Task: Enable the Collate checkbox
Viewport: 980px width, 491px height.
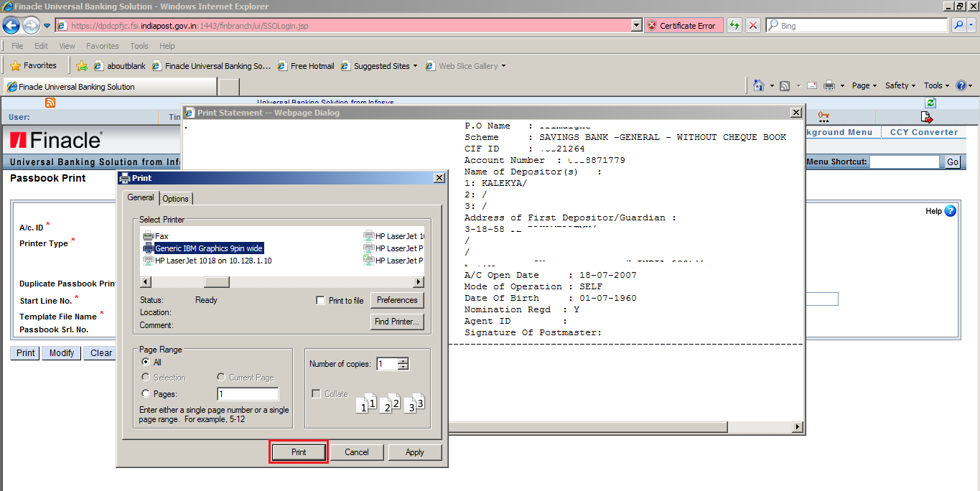Action: pos(316,393)
